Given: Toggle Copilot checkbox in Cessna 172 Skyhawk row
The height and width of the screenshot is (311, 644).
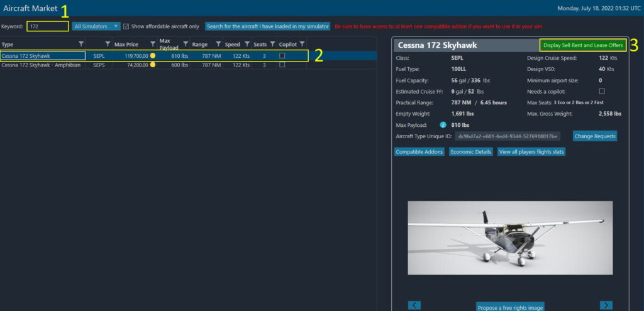Looking at the screenshot, I should click(x=282, y=56).
